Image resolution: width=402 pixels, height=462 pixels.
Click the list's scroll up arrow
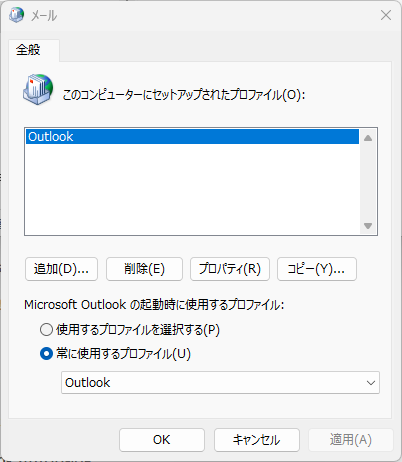tap(368, 138)
